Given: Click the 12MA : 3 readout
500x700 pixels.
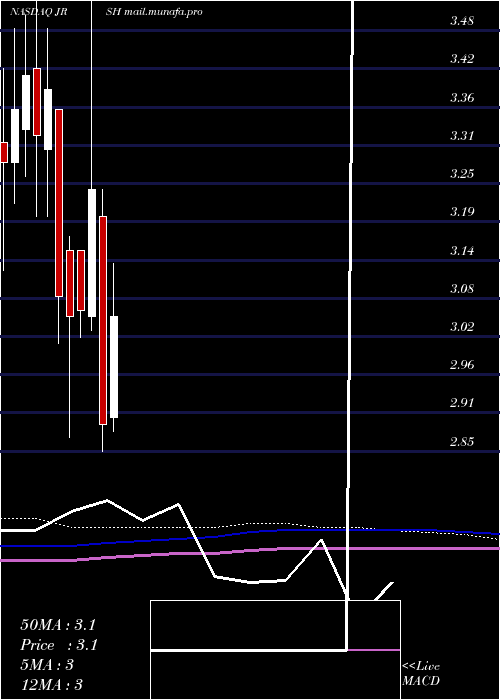Looking at the screenshot, I should (51, 684).
